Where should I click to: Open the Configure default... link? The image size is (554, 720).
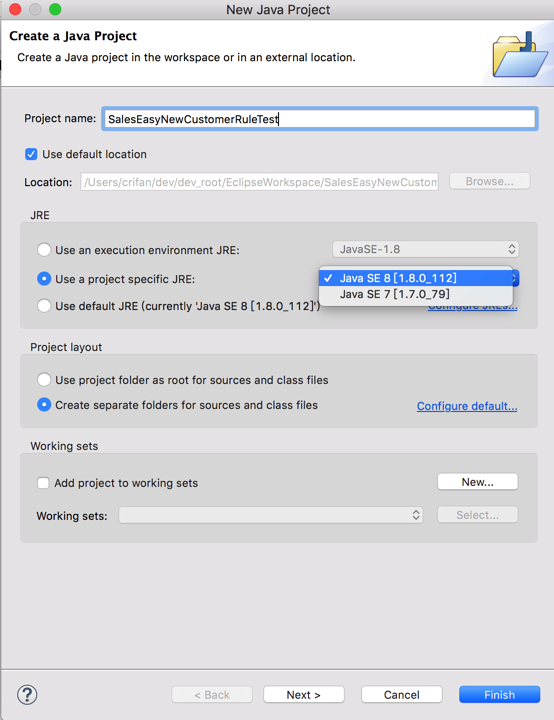click(x=467, y=406)
